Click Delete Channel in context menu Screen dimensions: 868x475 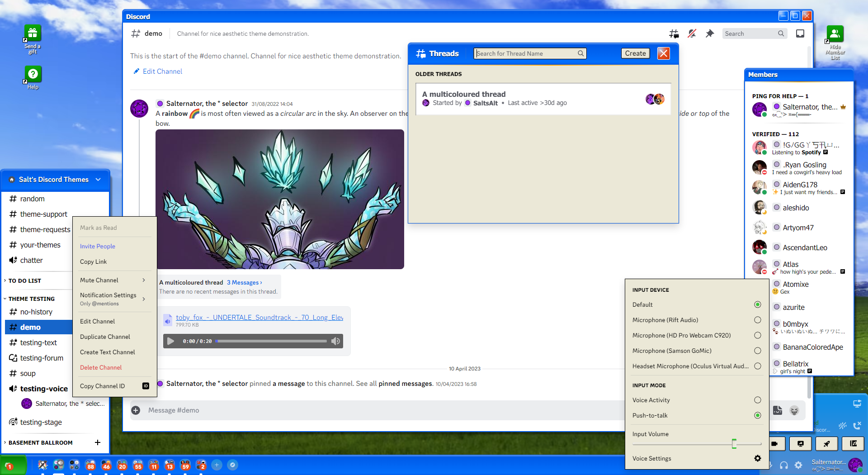pyautogui.click(x=113, y=367)
